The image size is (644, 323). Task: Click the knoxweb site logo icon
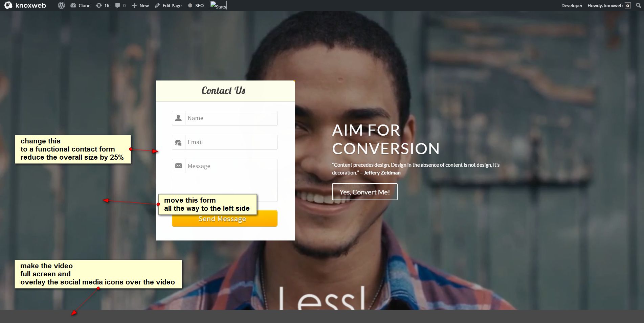[x=8, y=5]
